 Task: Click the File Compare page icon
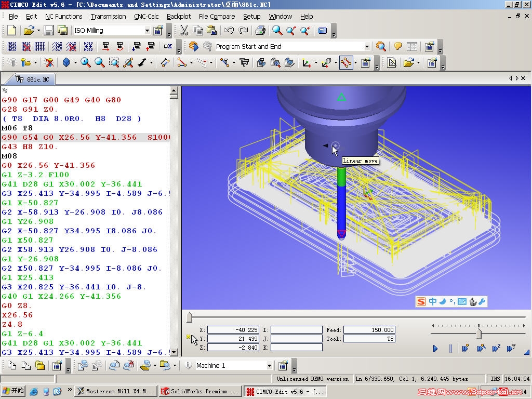[x=392, y=63]
